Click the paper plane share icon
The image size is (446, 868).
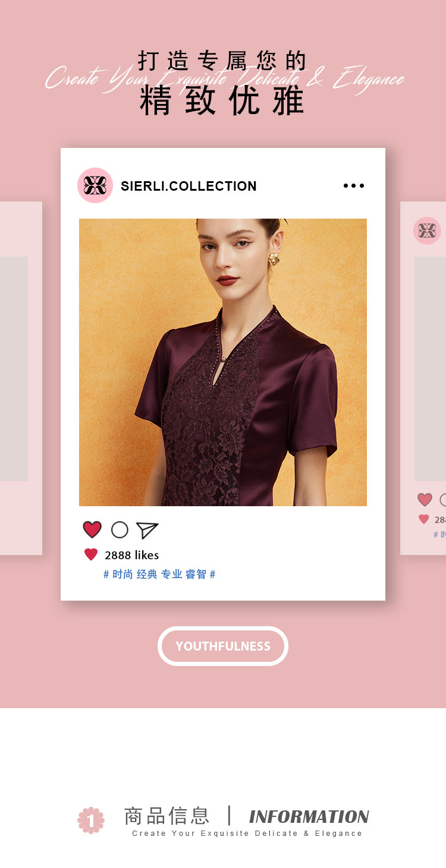point(147,530)
